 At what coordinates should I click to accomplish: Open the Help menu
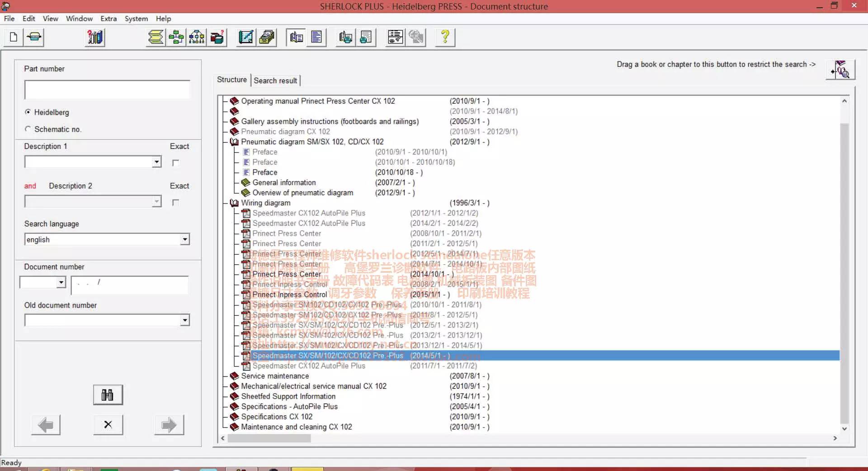[x=163, y=19]
